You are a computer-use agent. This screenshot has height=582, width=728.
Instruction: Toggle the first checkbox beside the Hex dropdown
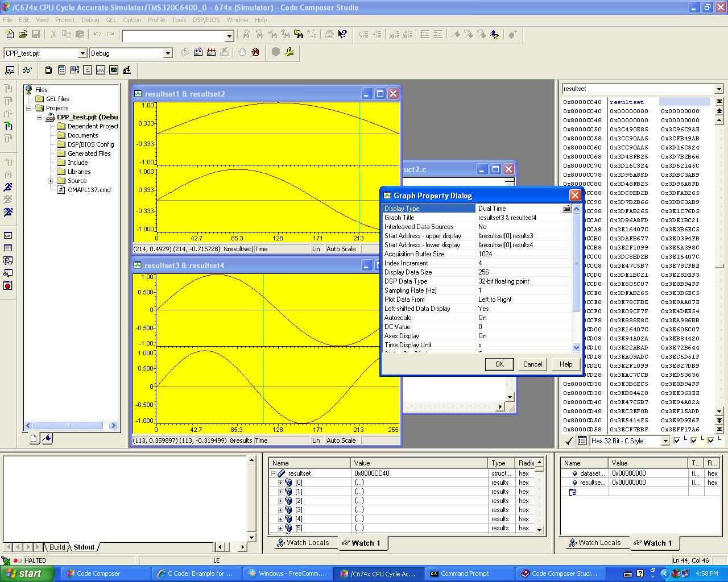677,440
